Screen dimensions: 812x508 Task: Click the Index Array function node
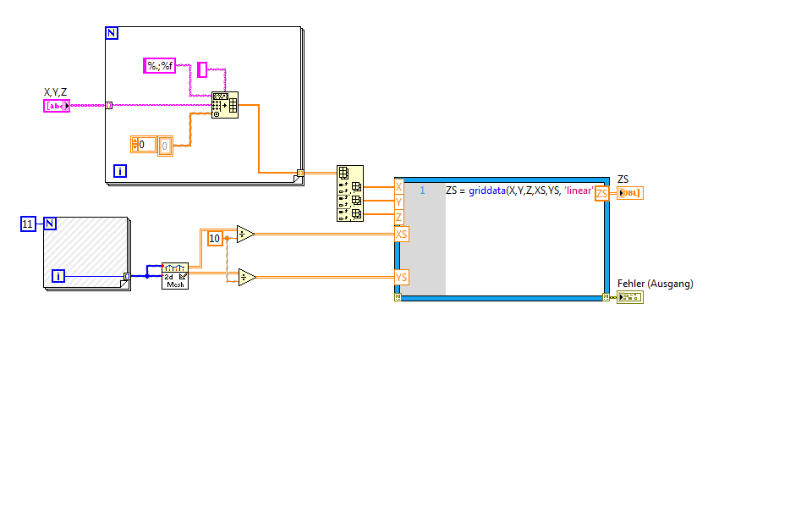350,193
